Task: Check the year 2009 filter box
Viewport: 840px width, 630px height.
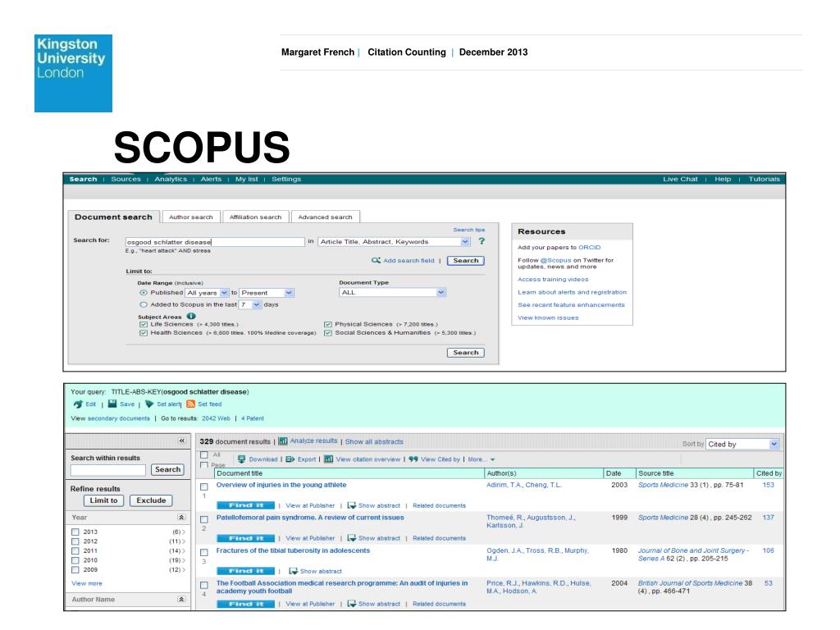Action: (x=75, y=570)
